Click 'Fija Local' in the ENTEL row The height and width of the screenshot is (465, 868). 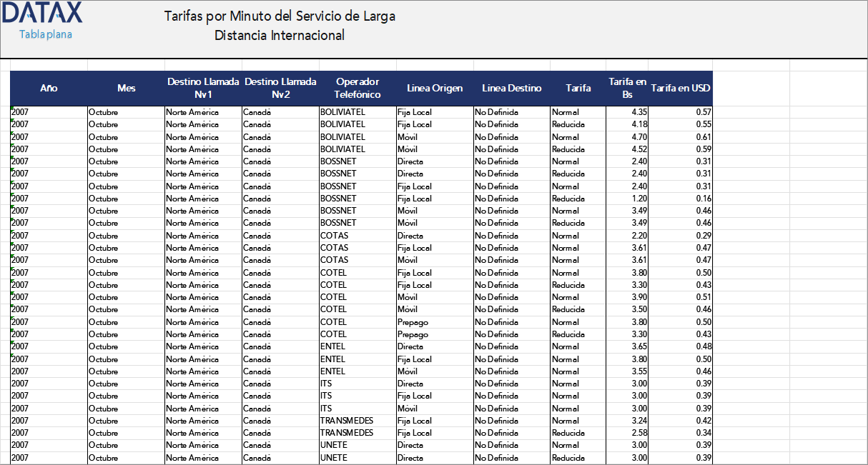click(435, 359)
